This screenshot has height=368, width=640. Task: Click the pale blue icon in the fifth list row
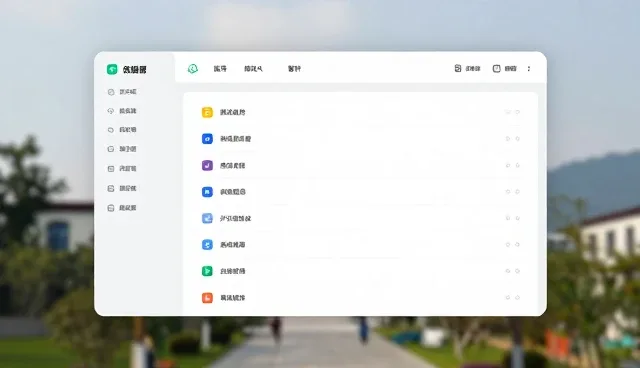coord(207,218)
